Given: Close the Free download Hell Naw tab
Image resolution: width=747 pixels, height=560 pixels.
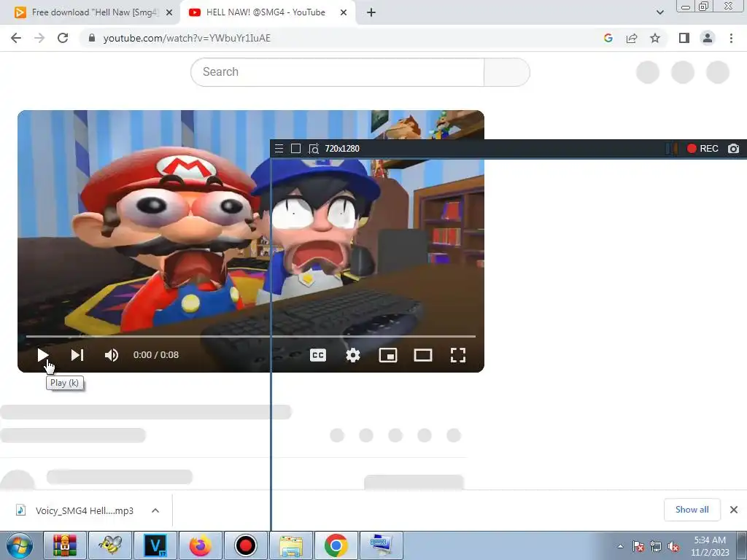Looking at the screenshot, I should 169,13.
